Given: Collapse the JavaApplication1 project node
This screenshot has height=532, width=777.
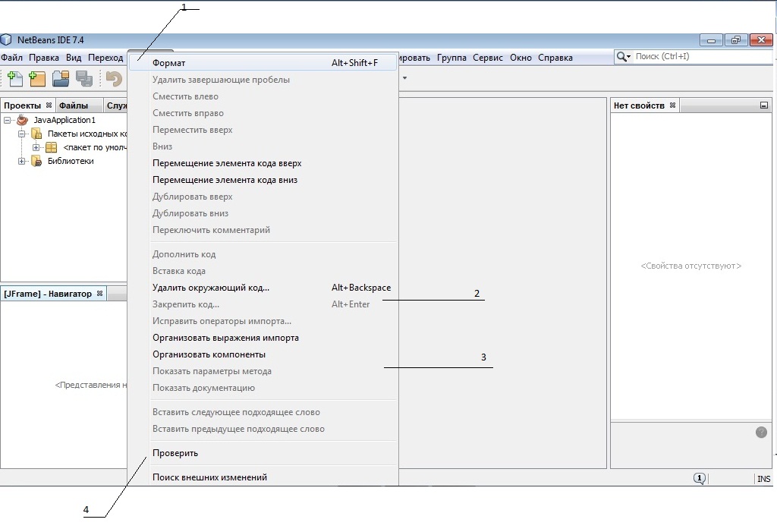Looking at the screenshot, I should (8, 120).
